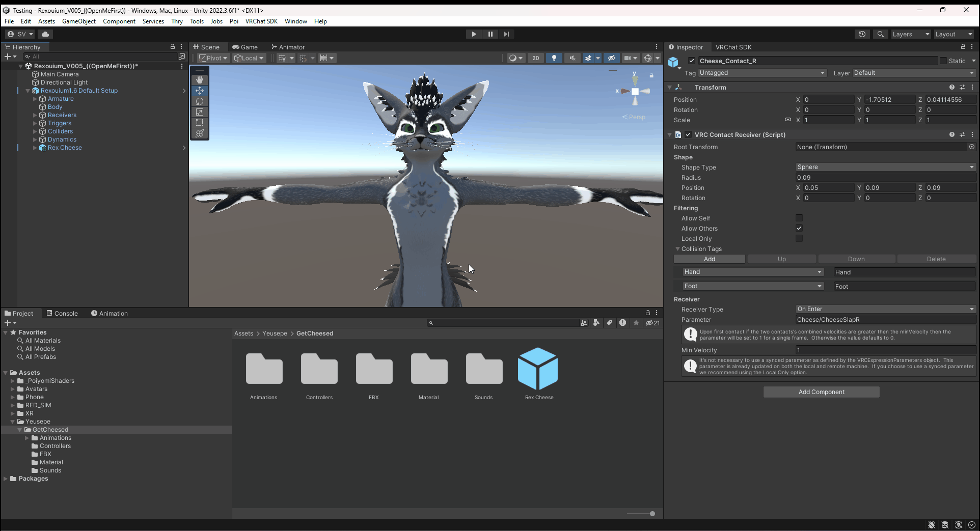Screen dimensions: 980x531
Task: Toggle Scene audio mute button
Action: [x=572, y=58]
